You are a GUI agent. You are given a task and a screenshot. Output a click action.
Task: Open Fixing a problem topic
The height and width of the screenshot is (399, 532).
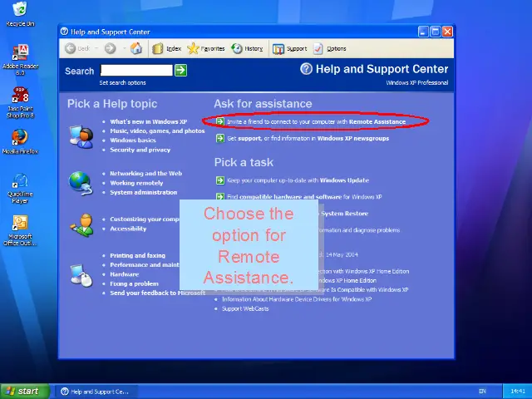click(134, 283)
